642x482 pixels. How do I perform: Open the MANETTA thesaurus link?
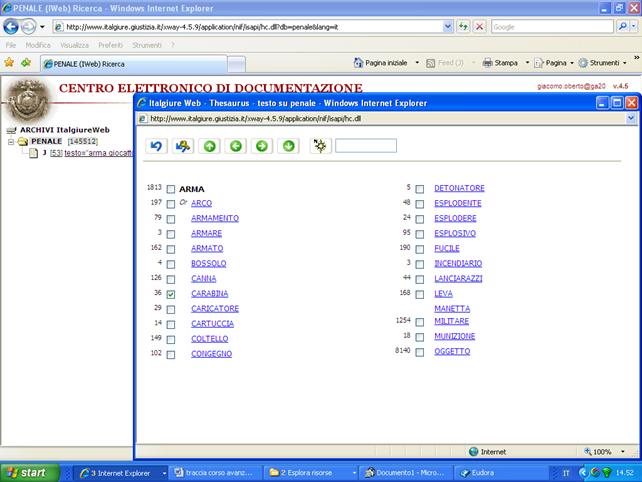452,309
